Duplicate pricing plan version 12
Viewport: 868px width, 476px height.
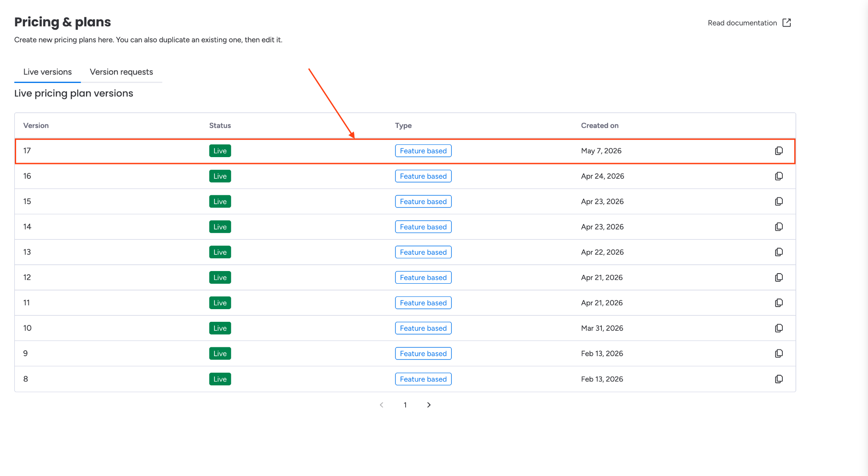click(779, 277)
